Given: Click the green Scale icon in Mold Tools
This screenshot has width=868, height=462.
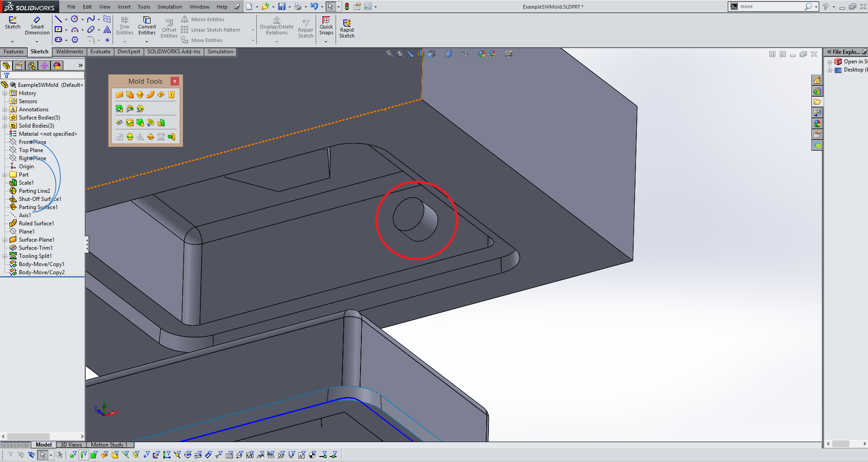Looking at the screenshot, I should [161, 123].
